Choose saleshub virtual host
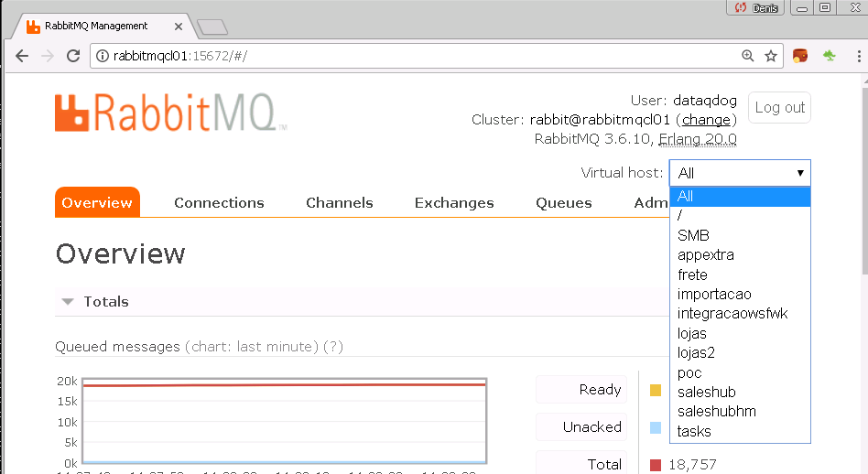The image size is (868, 474). click(x=740, y=393)
